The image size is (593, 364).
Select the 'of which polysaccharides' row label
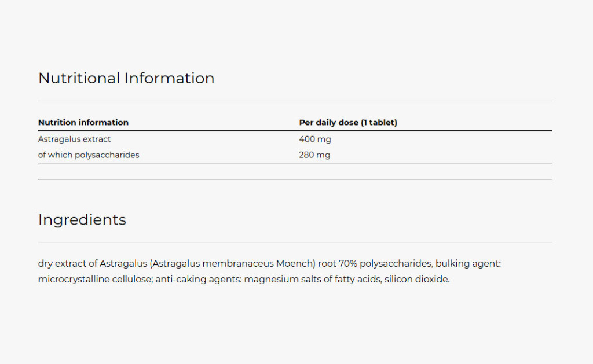[x=89, y=155]
